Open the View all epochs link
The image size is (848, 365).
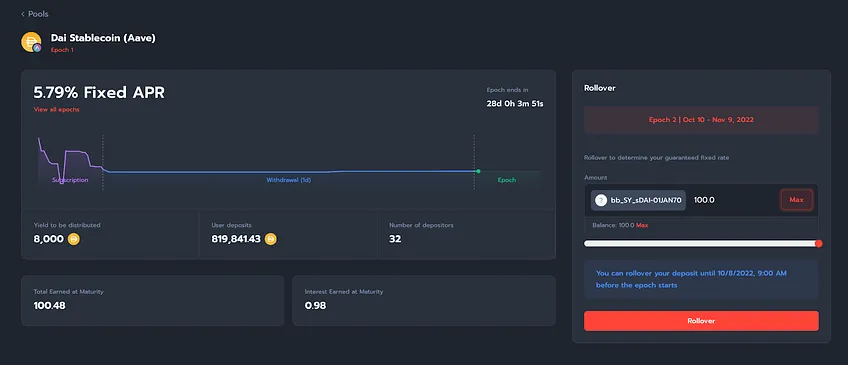tap(56, 109)
